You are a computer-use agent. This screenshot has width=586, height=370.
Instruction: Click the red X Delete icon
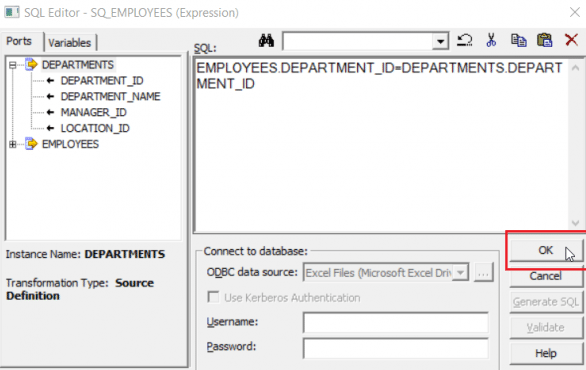click(571, 40)
